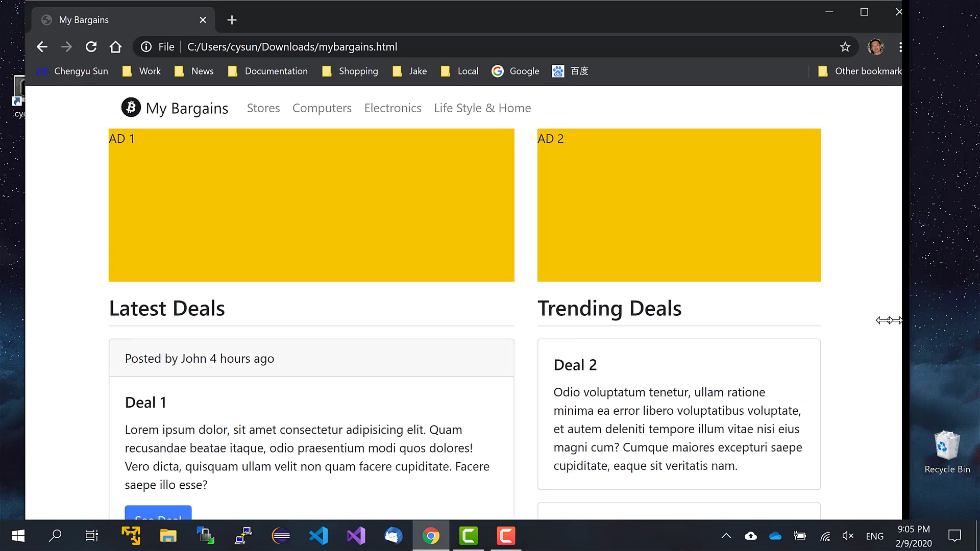
Task: Show hidden system tray icons
Action: coord(726,536)
